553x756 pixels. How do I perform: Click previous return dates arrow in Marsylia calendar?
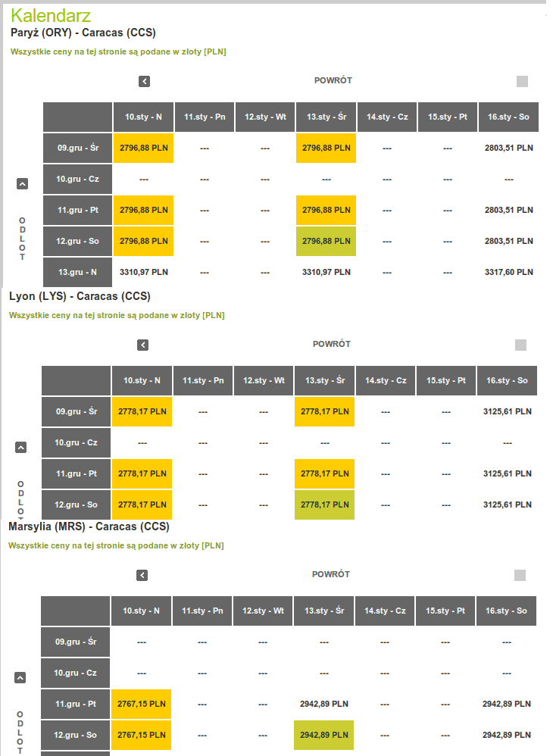tap(142, 576)
